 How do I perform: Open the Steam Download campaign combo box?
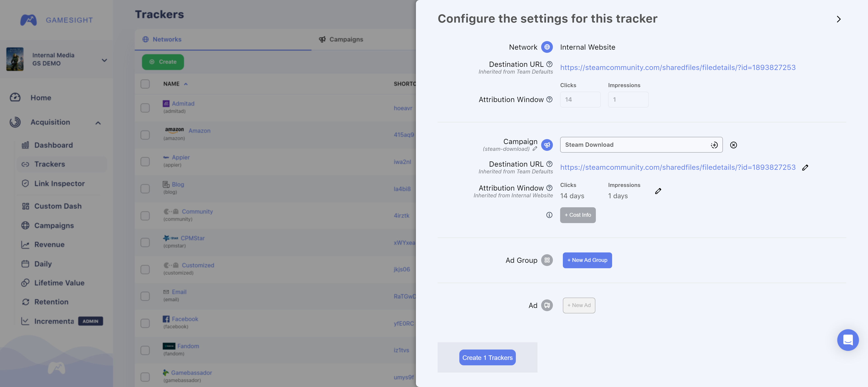(641, 145)
